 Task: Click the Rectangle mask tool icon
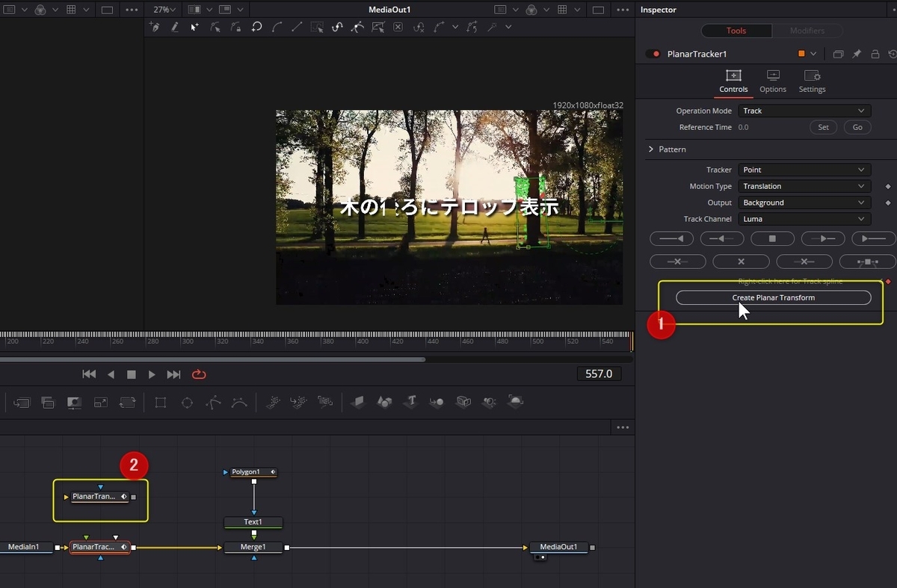click(x=161, y=403)
